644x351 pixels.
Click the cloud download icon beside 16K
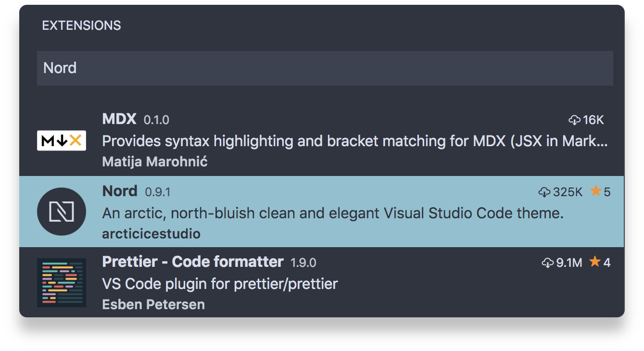tap(574, 120)
